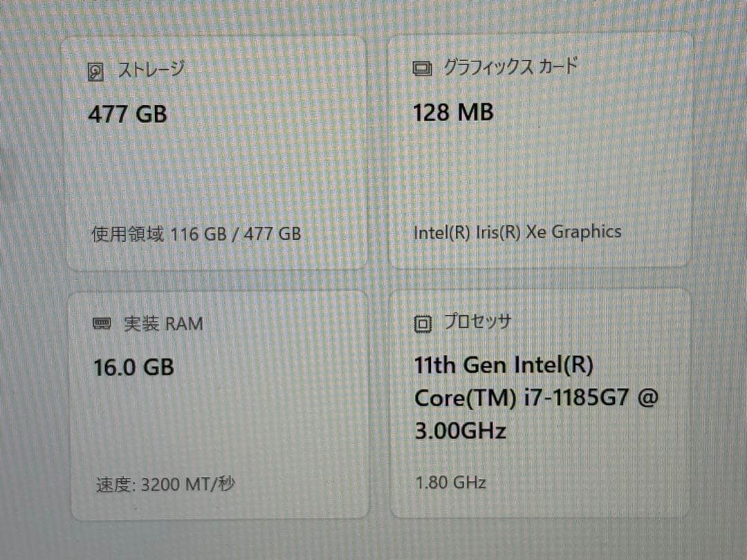747x560 pixels.
Task: Click the Intel(R) Iris(R) Xe Graphics label
Action: pyautogui.click(x=517, y=232)
